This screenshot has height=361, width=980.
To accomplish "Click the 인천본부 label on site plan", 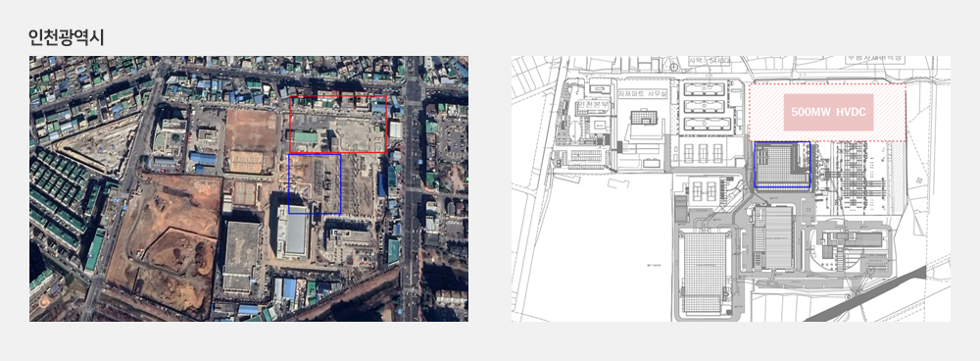I will pos(594,105).
